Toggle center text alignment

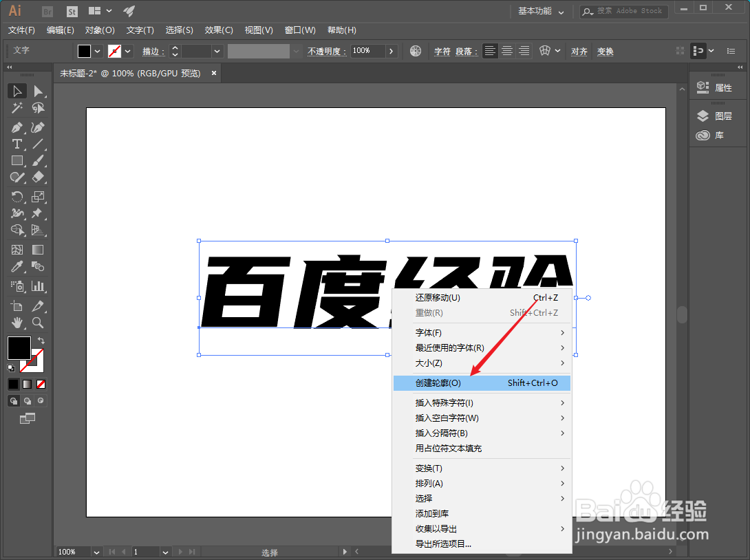[x=507, y=51]
